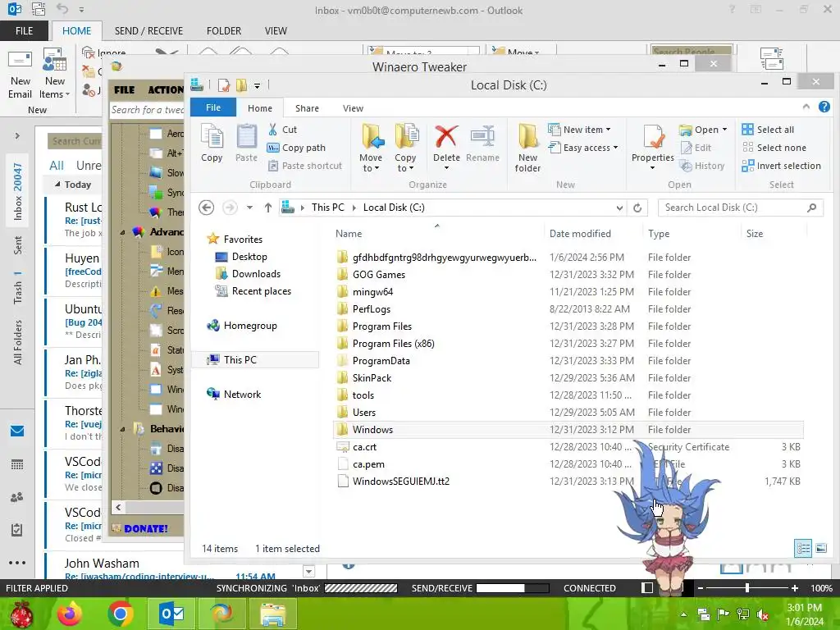Click the red Delete icon

(x=445, y=137)
